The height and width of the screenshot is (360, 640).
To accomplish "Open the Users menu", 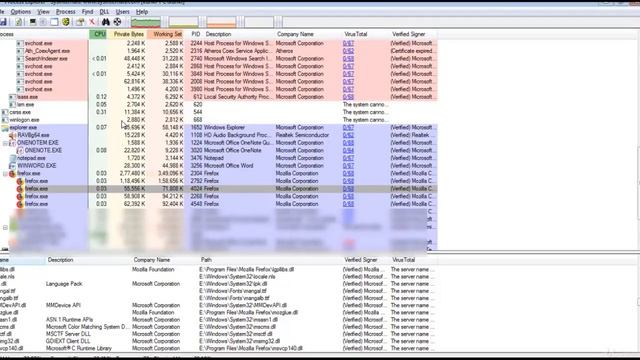I will click(x=122, y=12).
